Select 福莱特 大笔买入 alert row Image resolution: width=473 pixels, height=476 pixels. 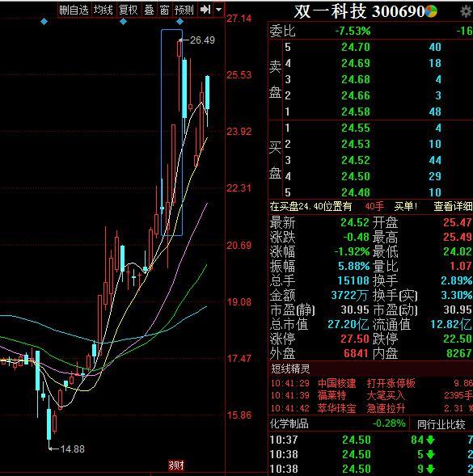[x=371, y=395]
